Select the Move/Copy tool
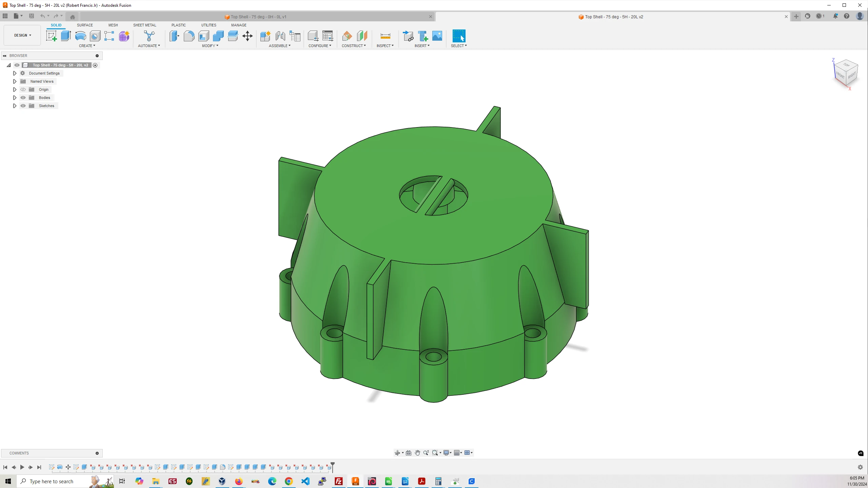868x488 pixels. 248,36
